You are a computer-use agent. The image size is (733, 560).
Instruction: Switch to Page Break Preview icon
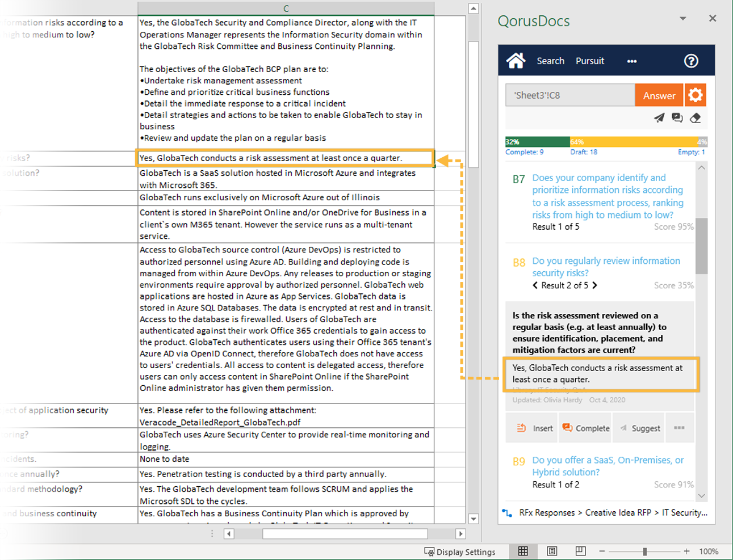click(580, 551)
